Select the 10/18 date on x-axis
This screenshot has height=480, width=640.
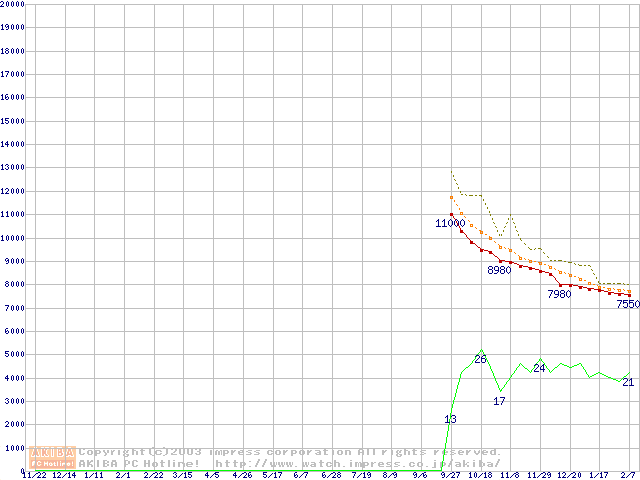[480, 475]
